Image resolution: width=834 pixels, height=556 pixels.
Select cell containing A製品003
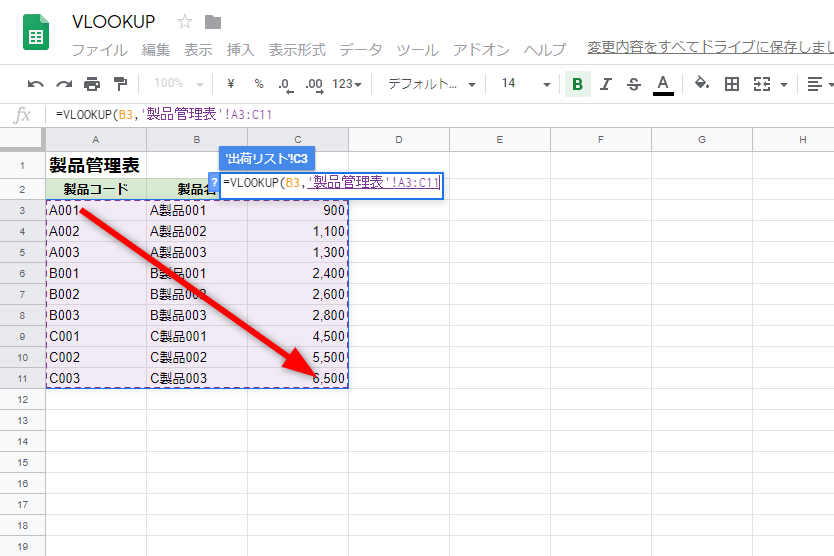tap(197, 252)
